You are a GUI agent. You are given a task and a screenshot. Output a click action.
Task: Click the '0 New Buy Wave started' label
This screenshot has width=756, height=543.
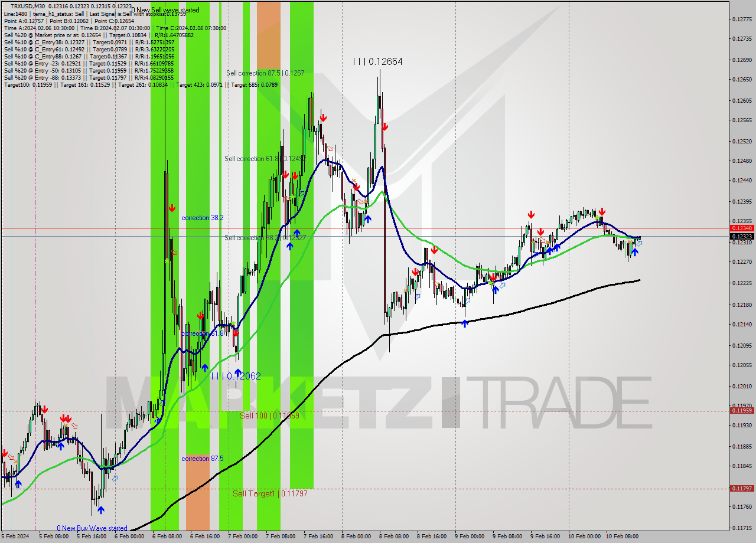tap(92, 528)
